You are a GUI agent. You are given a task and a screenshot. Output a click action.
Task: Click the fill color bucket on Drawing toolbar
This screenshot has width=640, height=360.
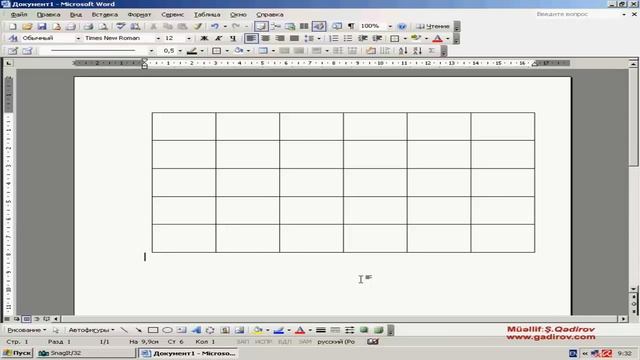click(258, 330)
